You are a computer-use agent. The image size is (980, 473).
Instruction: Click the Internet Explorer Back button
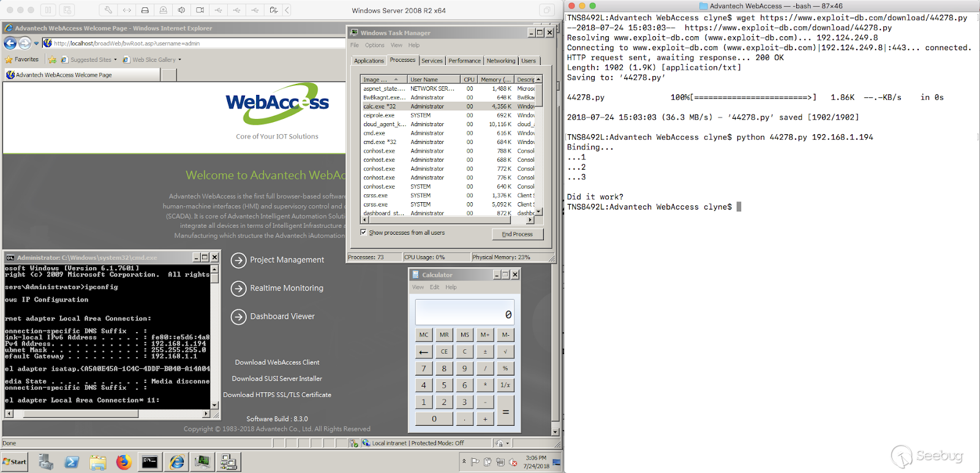coord(10,43)
